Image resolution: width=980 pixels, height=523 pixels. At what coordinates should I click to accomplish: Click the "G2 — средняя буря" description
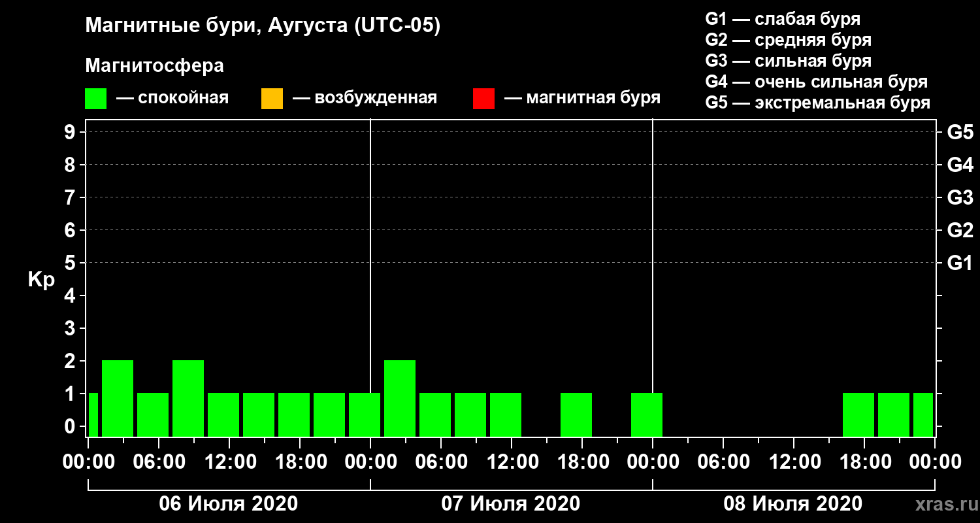click(x=789, y=40)
